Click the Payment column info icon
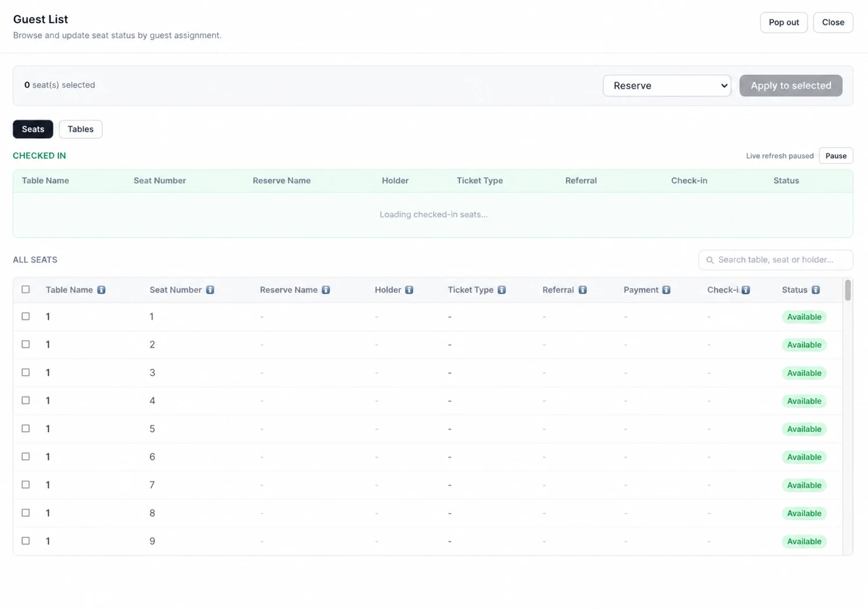The height and width of the screenshot is (610, 868). (666, 290)
